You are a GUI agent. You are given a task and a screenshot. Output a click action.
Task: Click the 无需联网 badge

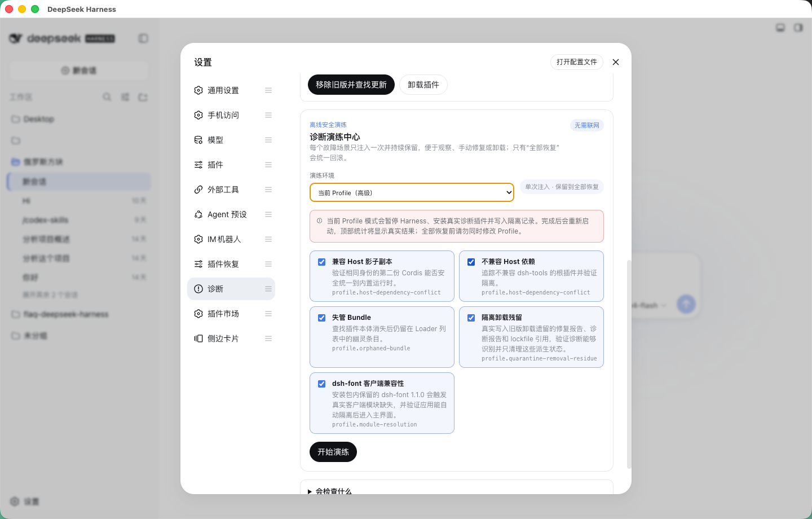587,125
